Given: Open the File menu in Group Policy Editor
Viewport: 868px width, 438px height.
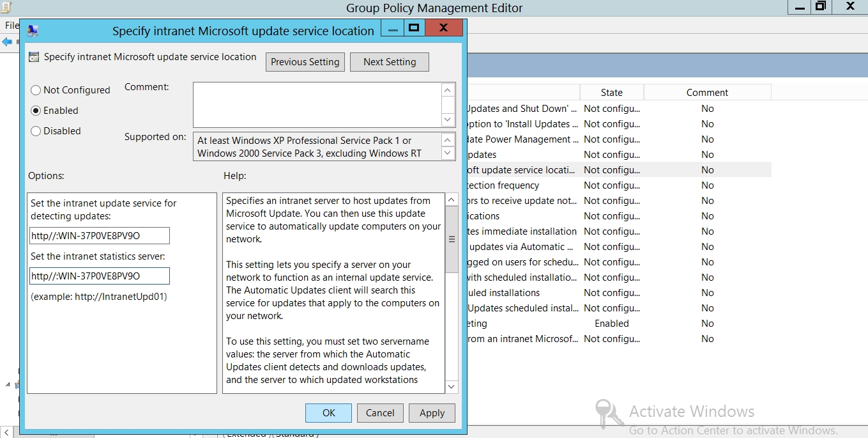Looking at the screenshot, I should tap(11, 26).
